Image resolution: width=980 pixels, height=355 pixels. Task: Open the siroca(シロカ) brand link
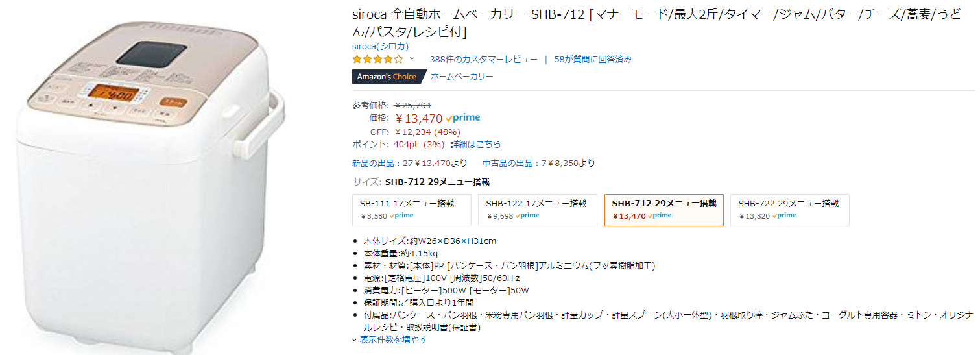[x=380, y=47]
